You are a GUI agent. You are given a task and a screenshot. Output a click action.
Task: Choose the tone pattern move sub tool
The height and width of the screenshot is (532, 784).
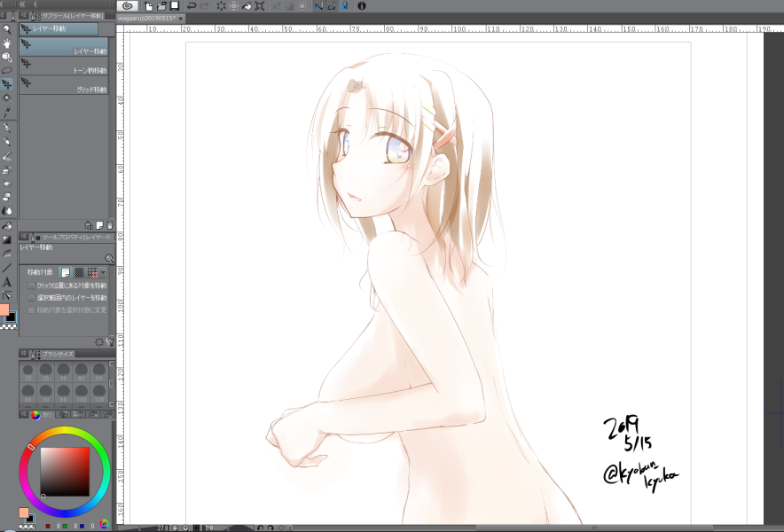(64, 66)
